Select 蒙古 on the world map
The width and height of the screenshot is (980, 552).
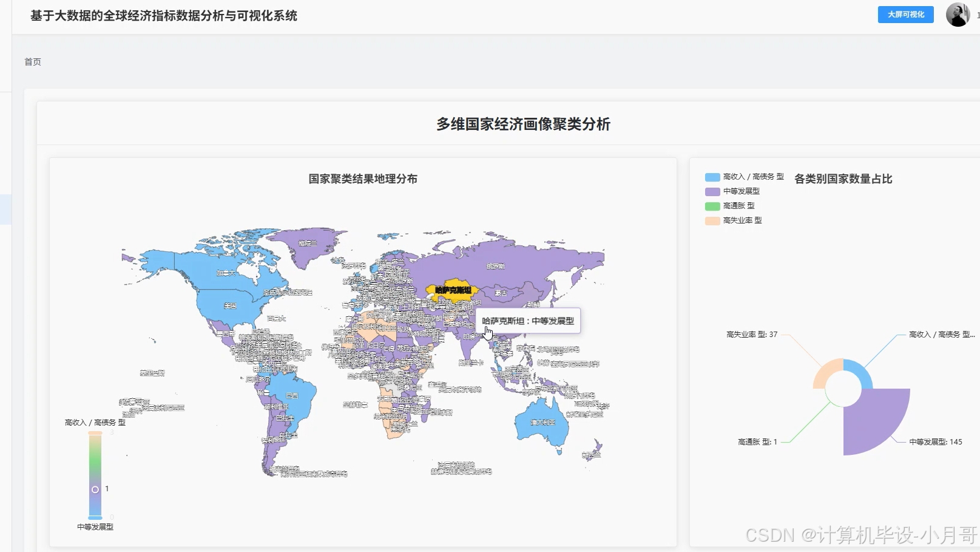pos(501,293)
